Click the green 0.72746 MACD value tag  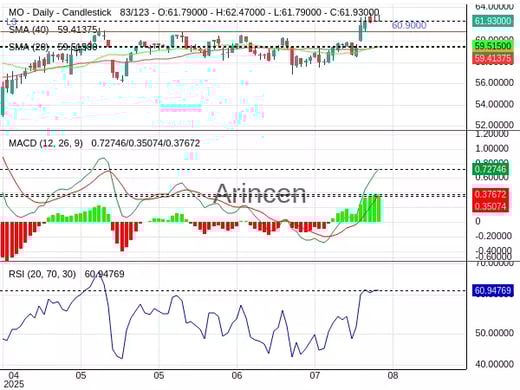pyautogui.click(x=491, y=169)
